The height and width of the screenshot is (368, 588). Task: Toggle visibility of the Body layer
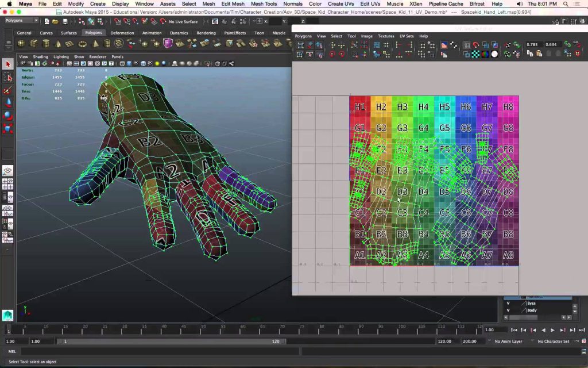pyautogui.click(x=508, y=310)
